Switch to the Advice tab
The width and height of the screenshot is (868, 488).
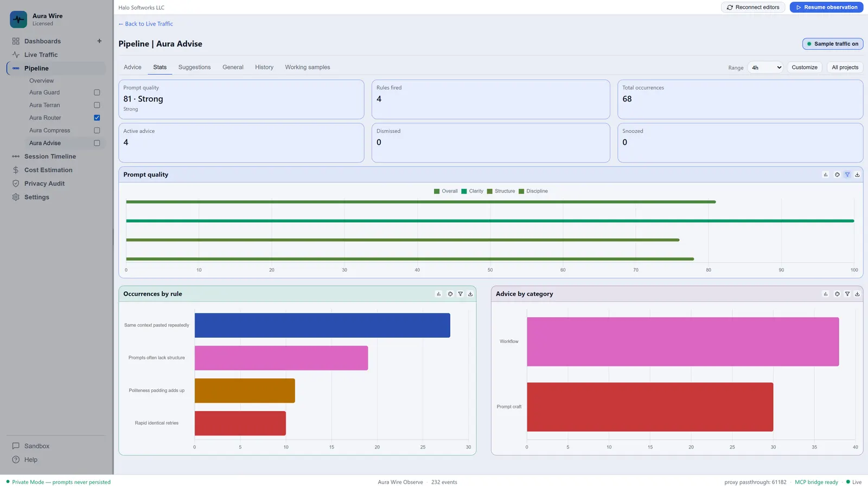132,67
